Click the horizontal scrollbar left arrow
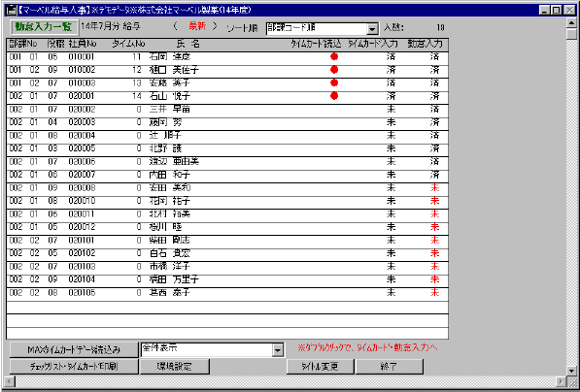The image size is (580, 392). click(9, 381)
